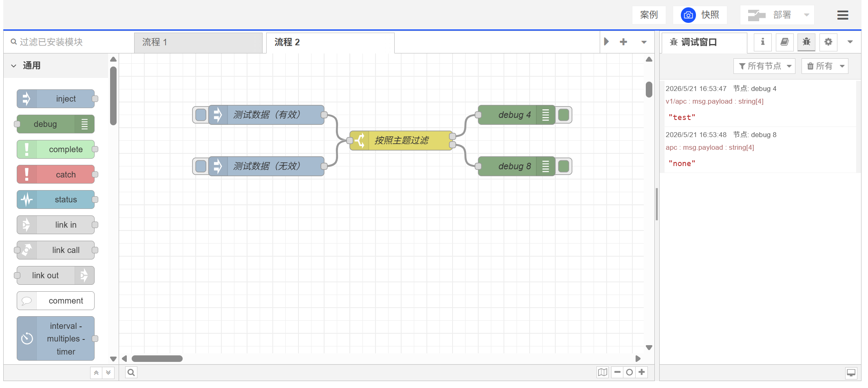Image resolution: width=868 pixels, height=388 pixels.
Task: Toggle the debug 8 node output
Action: [563, 166]
